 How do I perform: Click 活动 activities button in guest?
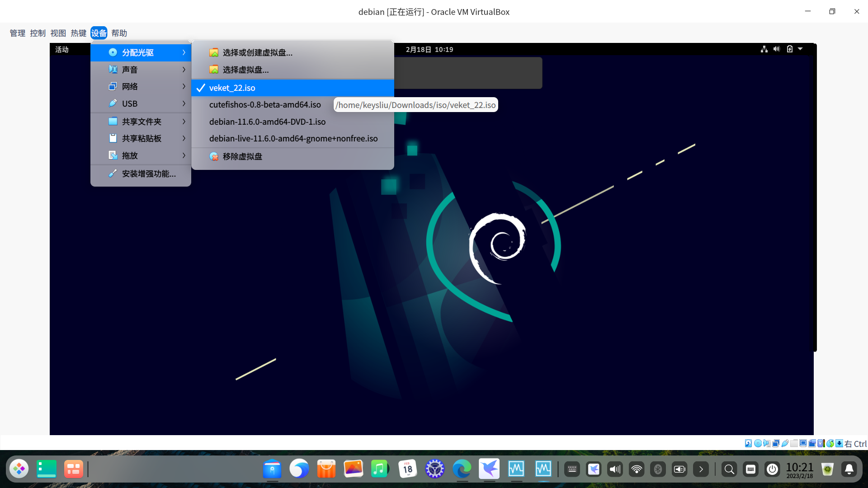tap(62, 49)
